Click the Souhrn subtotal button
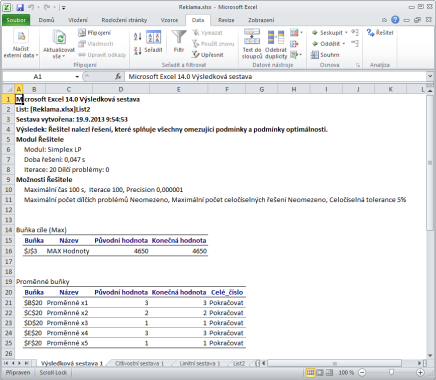Image resolution: width=436 pixels, height=380 pixels. [325, 55]
